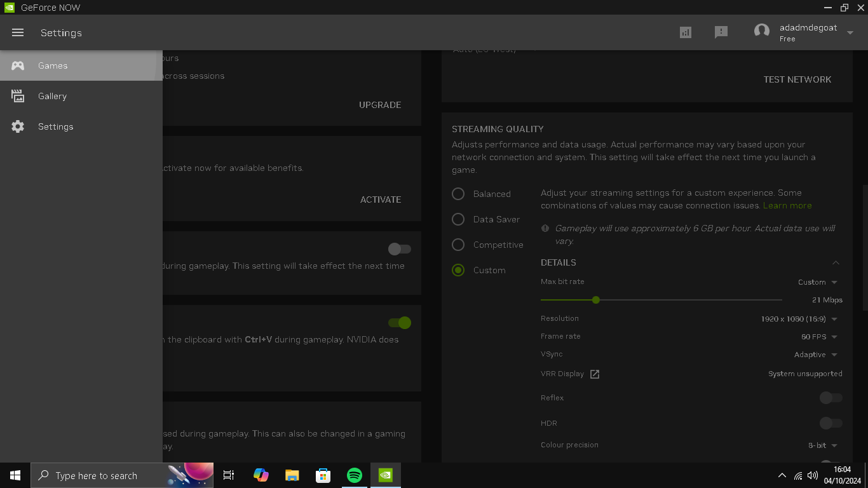Select the Balanced streaming quality option
The image size is (868, 488).
tap(458, 194)
